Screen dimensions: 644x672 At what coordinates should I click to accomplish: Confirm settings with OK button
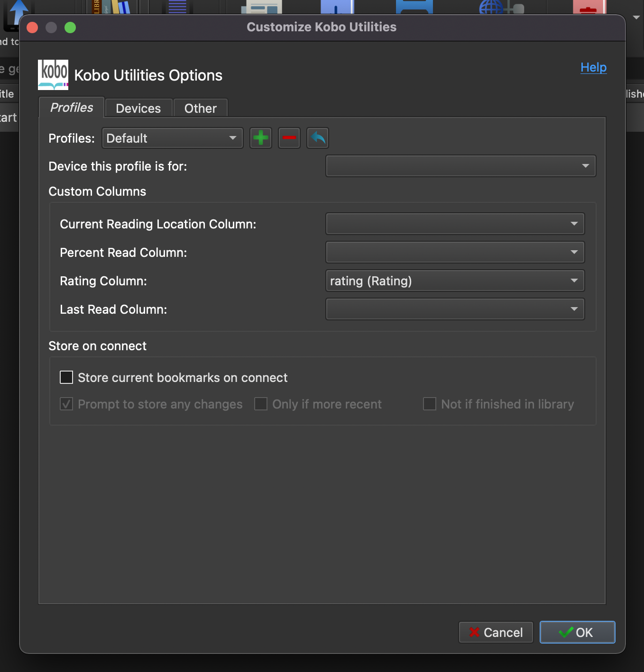coord(577,632)
